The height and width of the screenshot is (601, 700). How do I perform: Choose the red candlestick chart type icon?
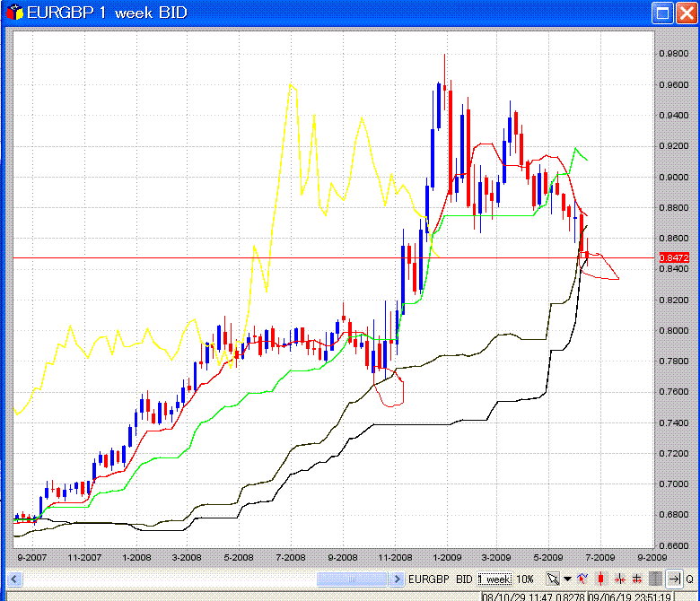click(x=601, y=579)
